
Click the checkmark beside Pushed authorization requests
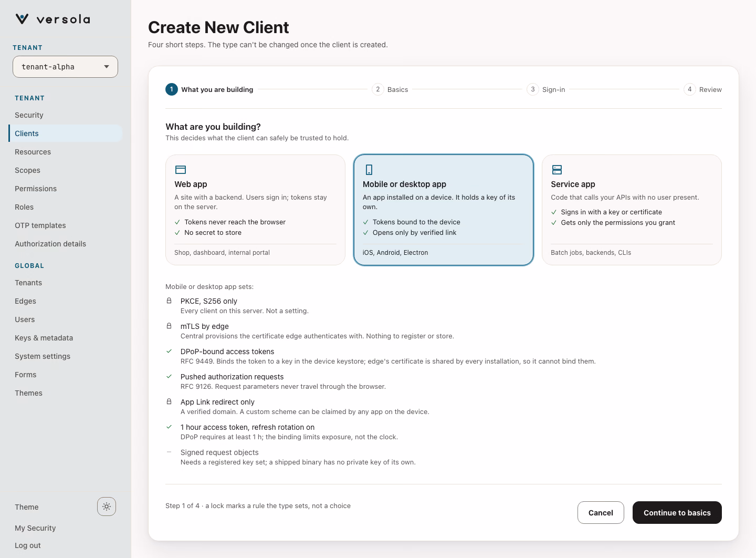click(x=169, y=377)
